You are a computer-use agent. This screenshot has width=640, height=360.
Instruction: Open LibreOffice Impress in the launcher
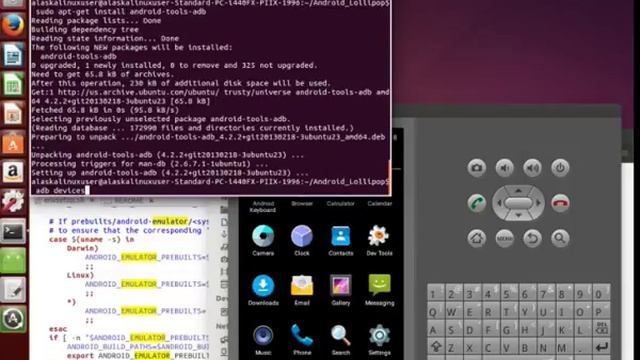pyautogui.click(x=13, y=114)
